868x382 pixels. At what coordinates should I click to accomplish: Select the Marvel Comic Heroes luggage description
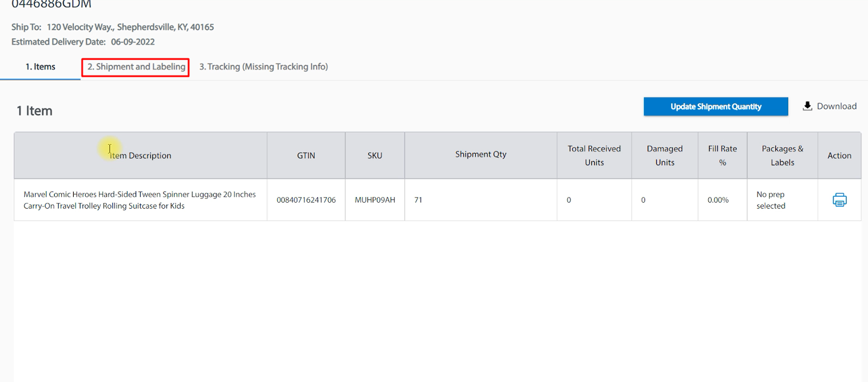(x=139, y=200)
